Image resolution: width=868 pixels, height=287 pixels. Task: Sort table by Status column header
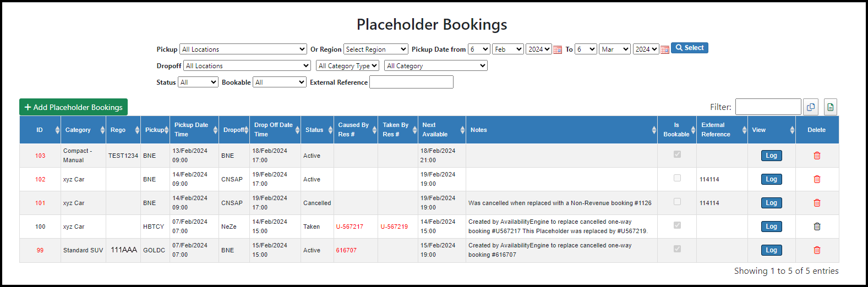(317, 130)
